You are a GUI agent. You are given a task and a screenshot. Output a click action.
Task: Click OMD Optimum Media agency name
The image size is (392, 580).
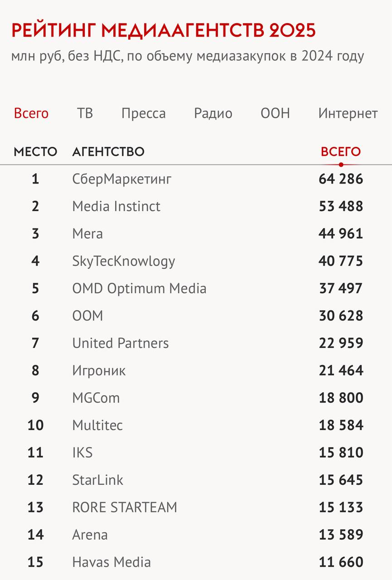[x=139, y=289]
